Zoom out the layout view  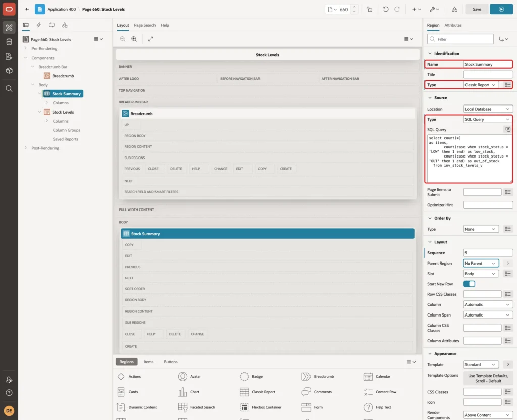tap(123, 39)
